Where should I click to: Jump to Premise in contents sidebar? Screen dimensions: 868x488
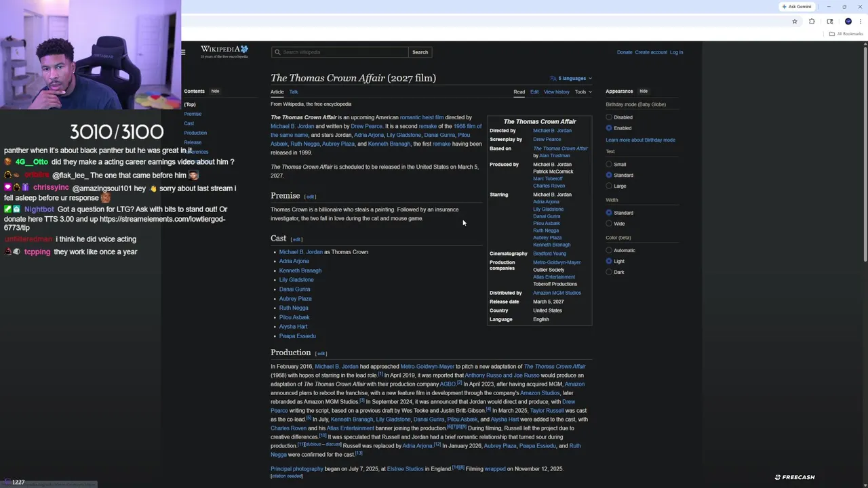point(193,114)
